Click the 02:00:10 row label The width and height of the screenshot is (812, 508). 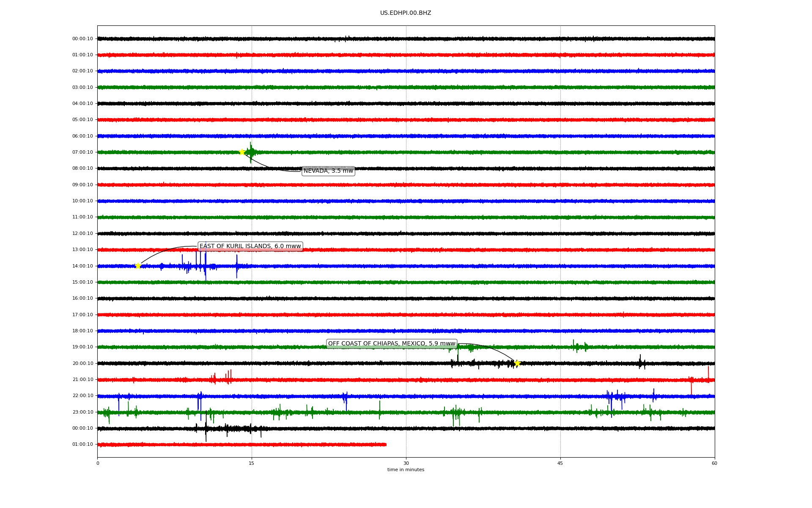click(x=82, y=71)
